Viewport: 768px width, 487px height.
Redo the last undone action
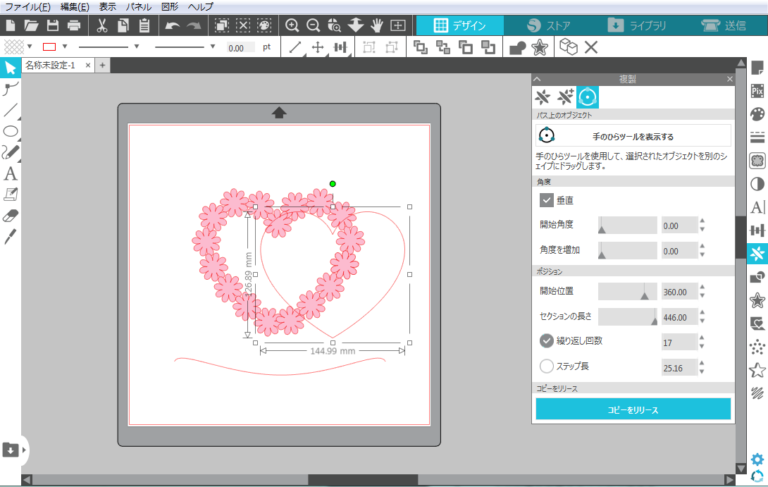tap(193, 25)
